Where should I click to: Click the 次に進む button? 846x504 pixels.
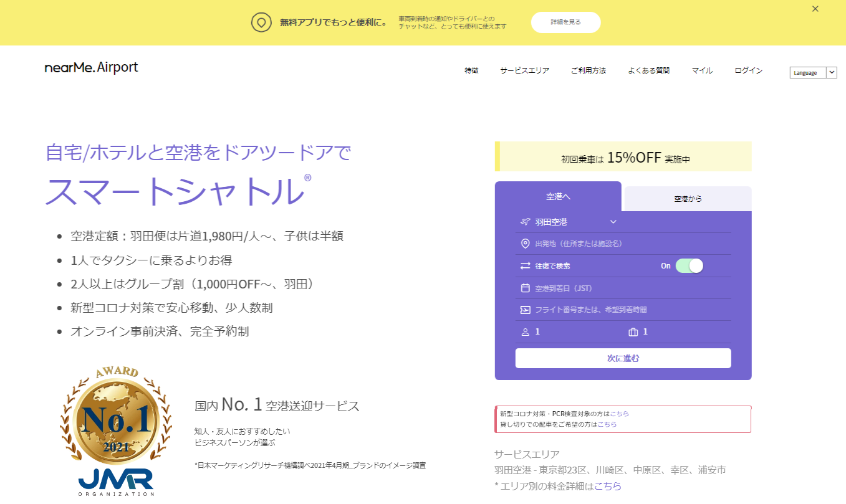click(x=623, y=358)
